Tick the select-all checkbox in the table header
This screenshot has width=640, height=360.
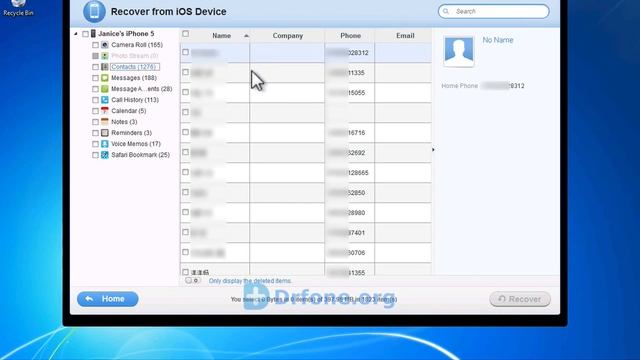185,34
